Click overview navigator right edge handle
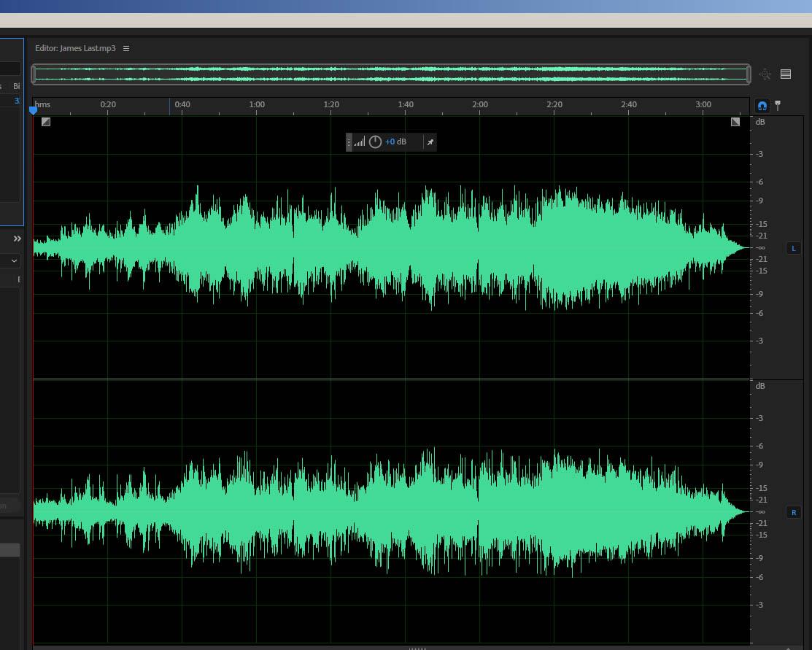Viewport: 812px width, 650px height. pos(749,74)
